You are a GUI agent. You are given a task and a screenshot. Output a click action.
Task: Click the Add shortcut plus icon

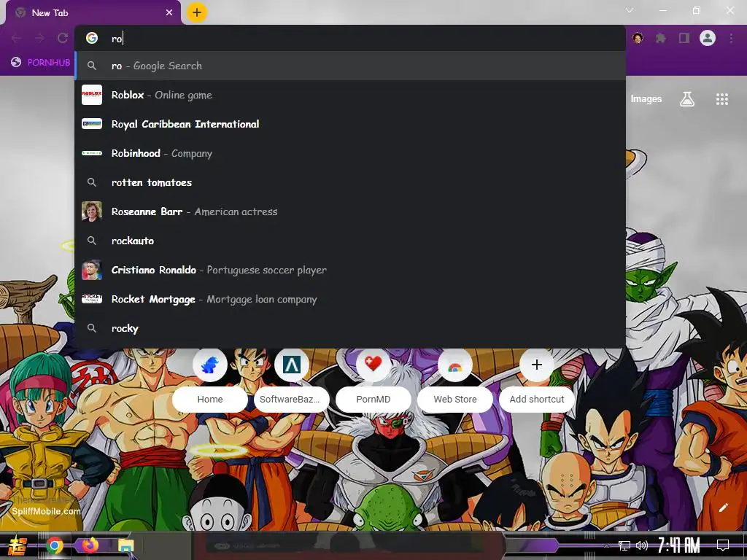(x=537, y=365)
